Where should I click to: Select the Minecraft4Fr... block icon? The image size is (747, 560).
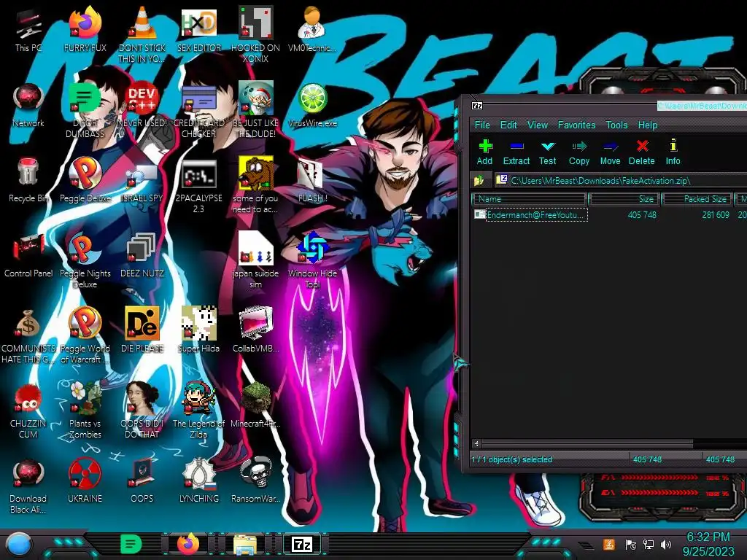click(256, 405)
